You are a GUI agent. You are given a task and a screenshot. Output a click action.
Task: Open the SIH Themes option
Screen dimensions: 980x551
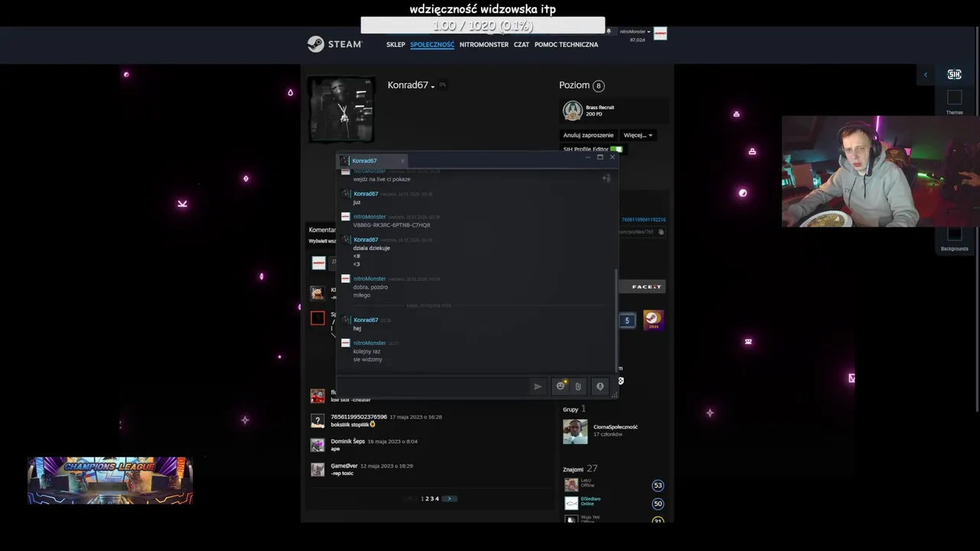(954, 102)
